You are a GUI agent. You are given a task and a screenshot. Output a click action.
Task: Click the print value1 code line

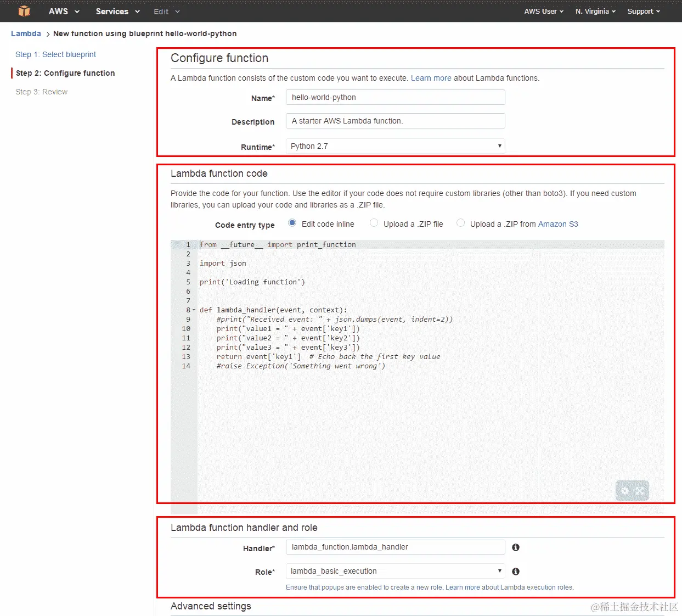coord(288,329)
